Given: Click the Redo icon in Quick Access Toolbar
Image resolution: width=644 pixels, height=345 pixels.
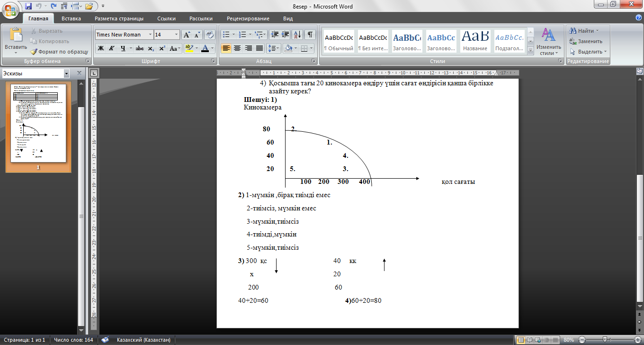Looking at the screenshot, I should pos(54,7).
